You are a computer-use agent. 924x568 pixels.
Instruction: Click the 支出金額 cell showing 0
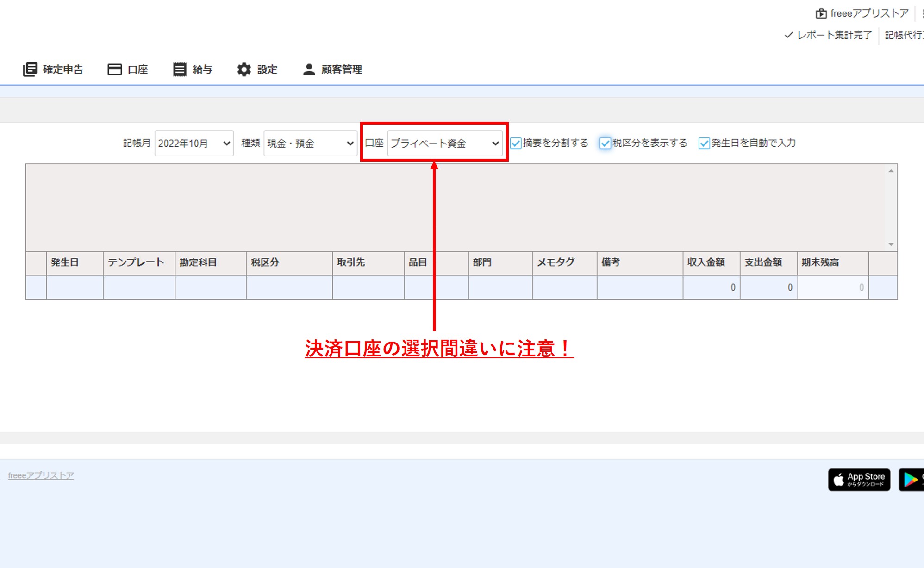[768, 287]
